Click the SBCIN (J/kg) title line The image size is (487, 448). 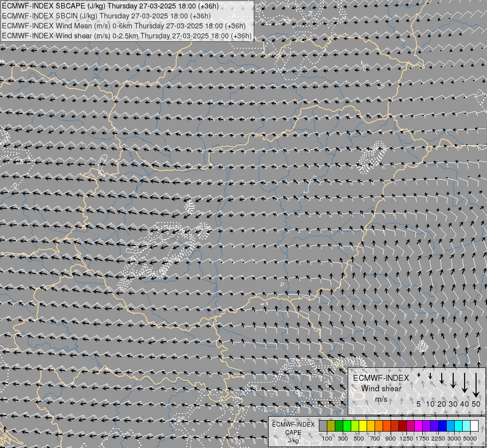(x=106, y=16)
